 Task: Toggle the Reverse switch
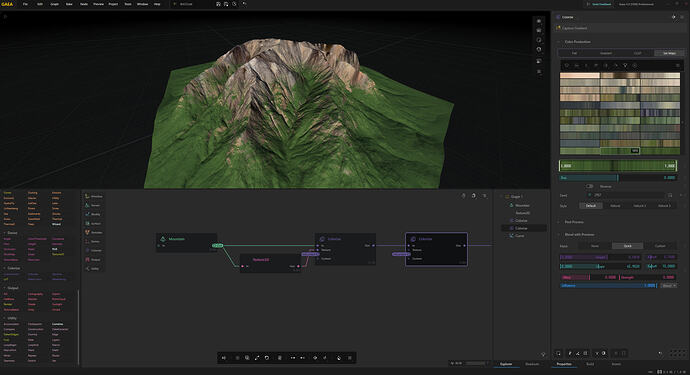pos(590,186)
